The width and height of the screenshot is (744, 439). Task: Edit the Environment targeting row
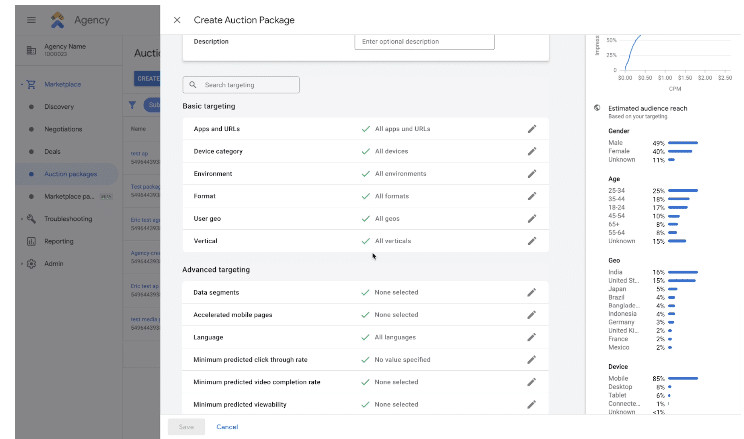tap(532, 174)
